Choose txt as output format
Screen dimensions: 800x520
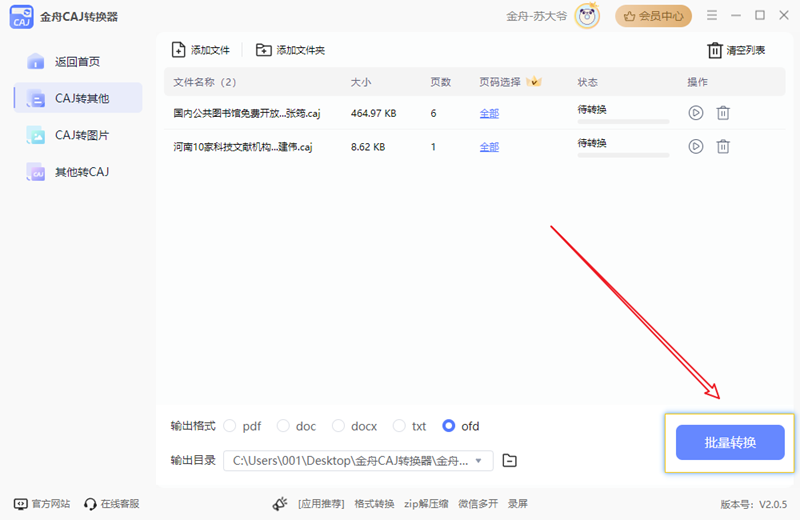pos(400,426)
